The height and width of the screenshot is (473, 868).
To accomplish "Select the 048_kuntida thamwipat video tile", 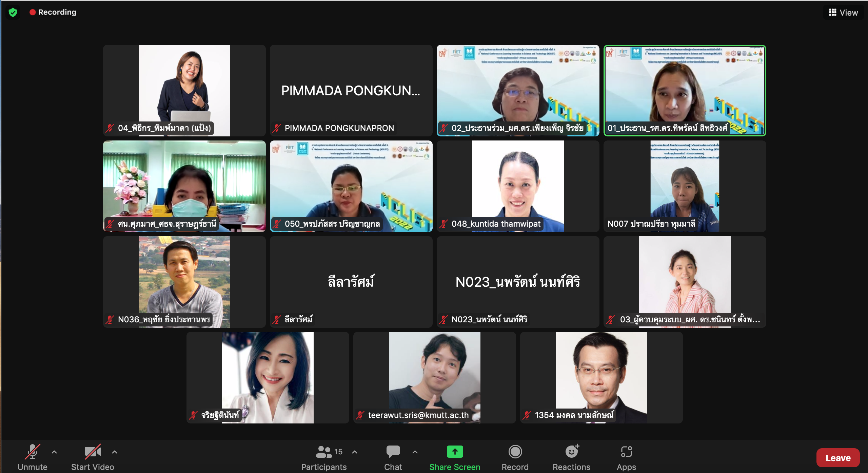I will click(x=518, y=186).
